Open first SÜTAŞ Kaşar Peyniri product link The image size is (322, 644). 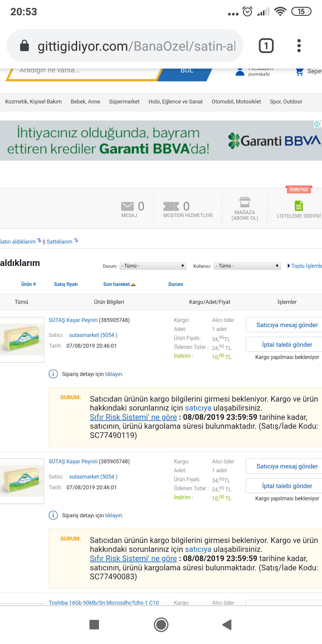point(73,320)
